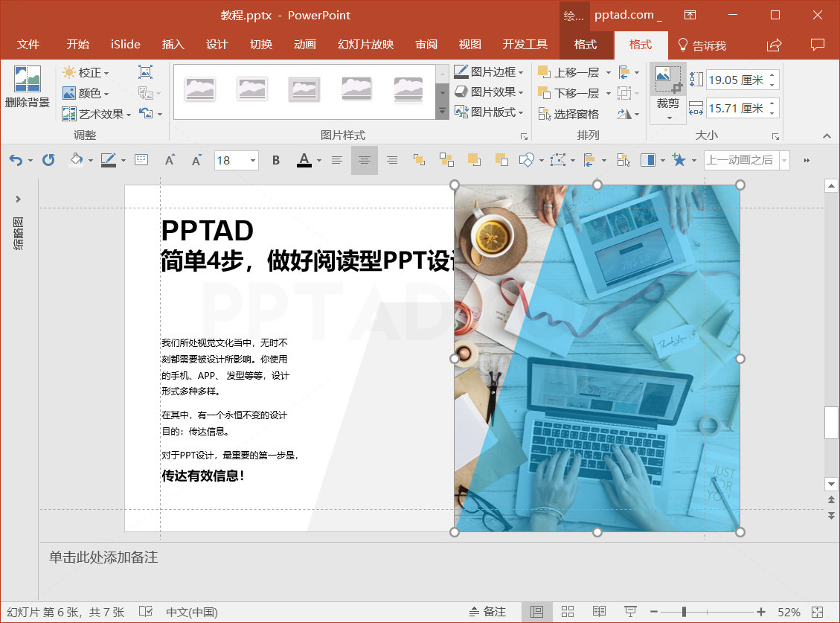Open the font size 18 dropdown
This screenshot has height=623, width=840.
pos(252,160)
